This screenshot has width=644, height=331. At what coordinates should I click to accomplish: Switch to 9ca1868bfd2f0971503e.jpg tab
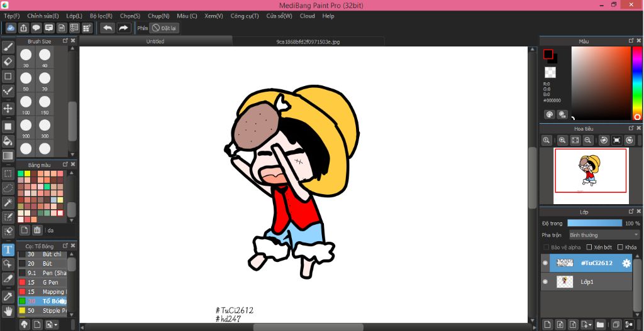pos(308,41)
